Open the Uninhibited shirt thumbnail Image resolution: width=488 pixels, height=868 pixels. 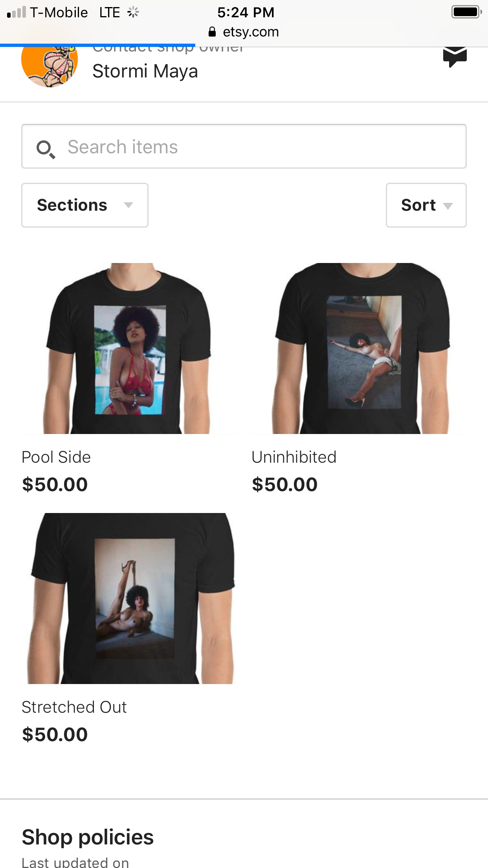359,348
